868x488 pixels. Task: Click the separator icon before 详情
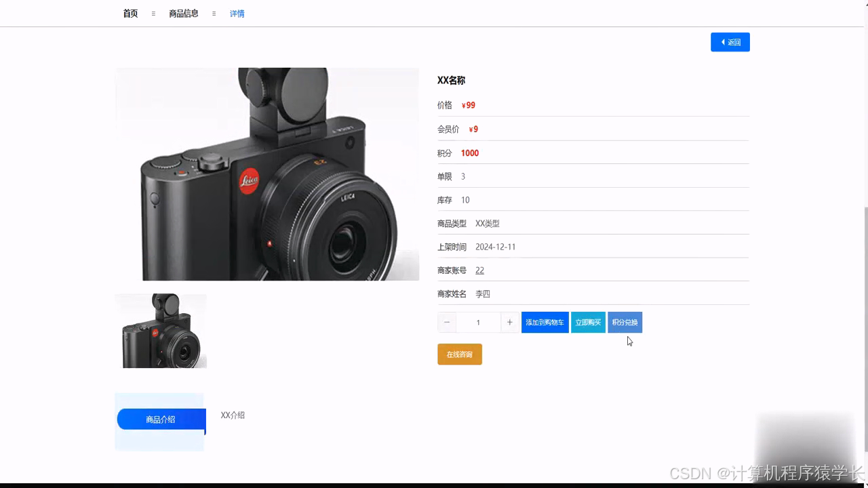(214, 13)
